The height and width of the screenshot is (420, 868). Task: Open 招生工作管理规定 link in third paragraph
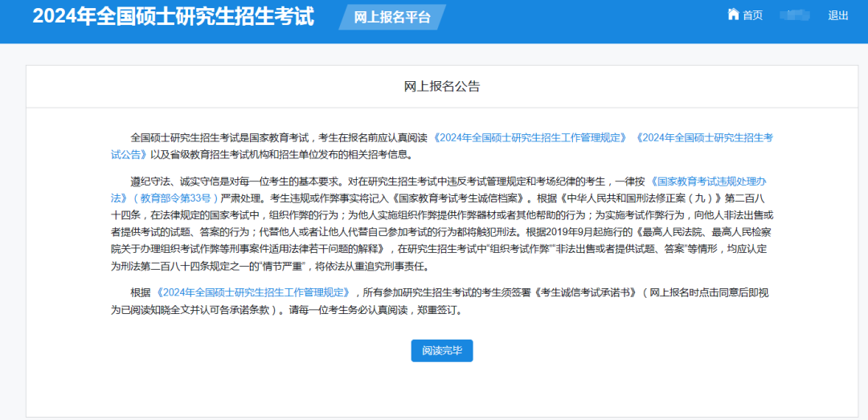(x=254, y=292)
